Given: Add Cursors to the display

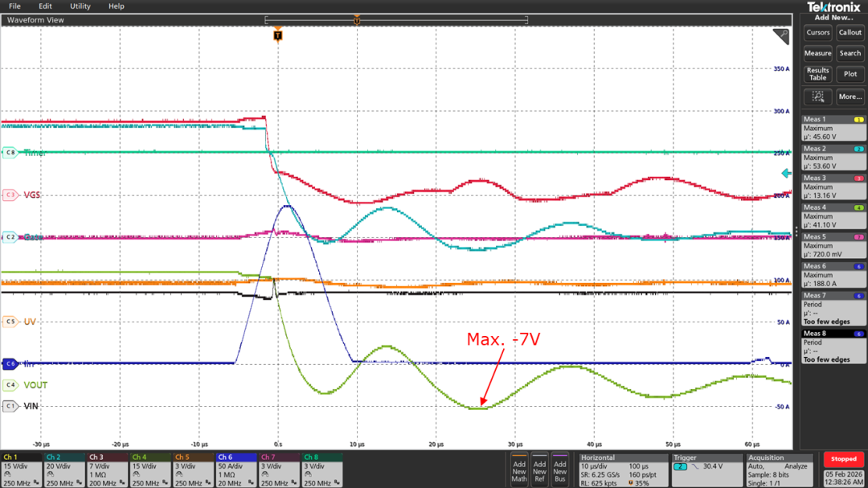Looking at the screenshot, I should [817, 33].
